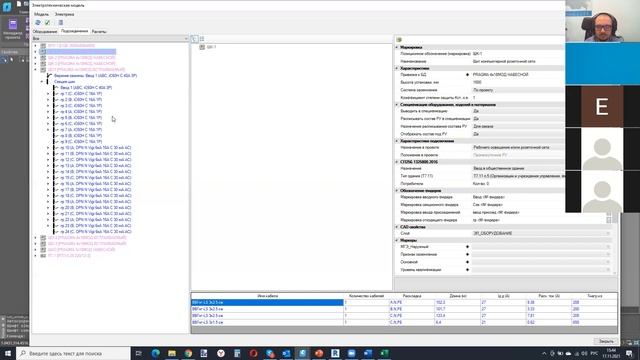Open Opera browser from the taskbar
The height and width of the screenshot is (360, 640).
pos(253,353)
